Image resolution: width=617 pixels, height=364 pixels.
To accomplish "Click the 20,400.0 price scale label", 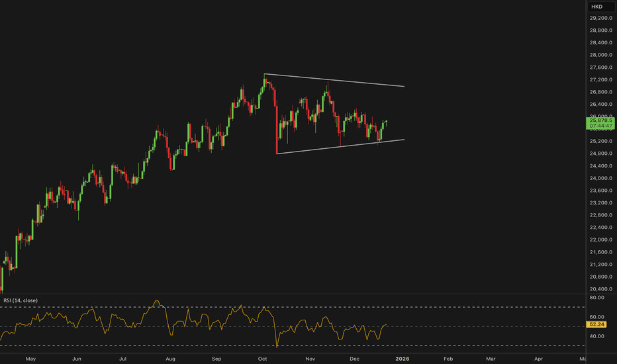I will pyautogui.click(x=601, y=289).
